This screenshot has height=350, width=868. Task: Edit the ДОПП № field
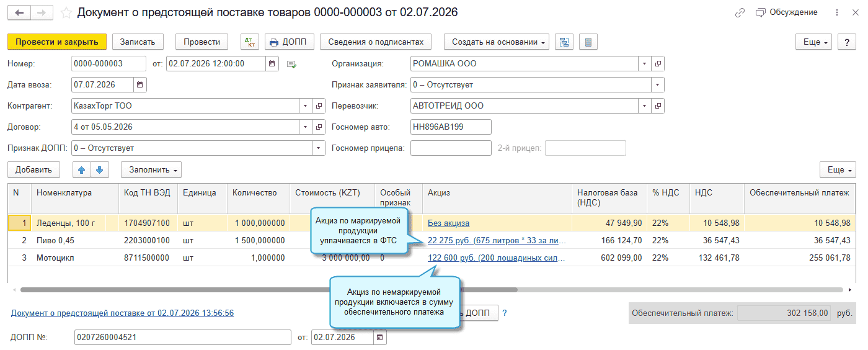click(182, 337)
